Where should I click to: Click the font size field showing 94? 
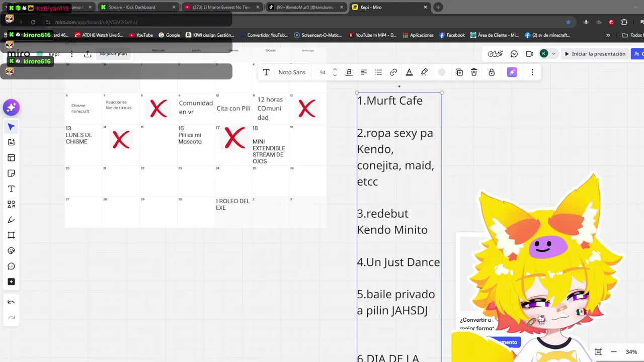click(x=323, y=72)
